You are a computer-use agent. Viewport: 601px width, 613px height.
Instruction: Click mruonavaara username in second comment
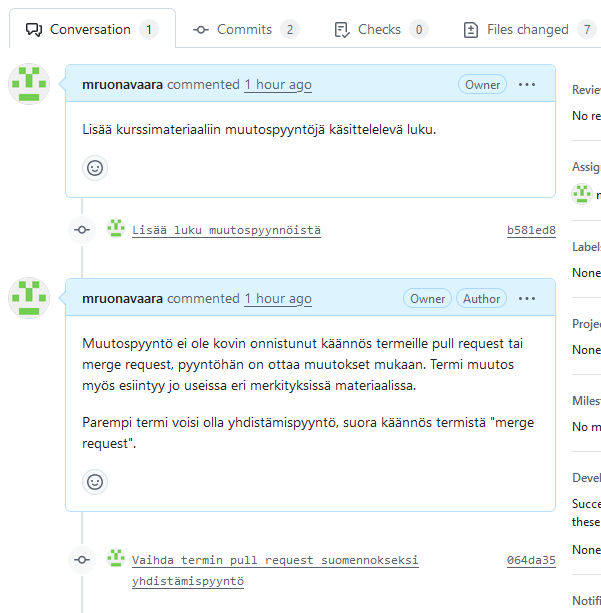[x=122, y=299]
